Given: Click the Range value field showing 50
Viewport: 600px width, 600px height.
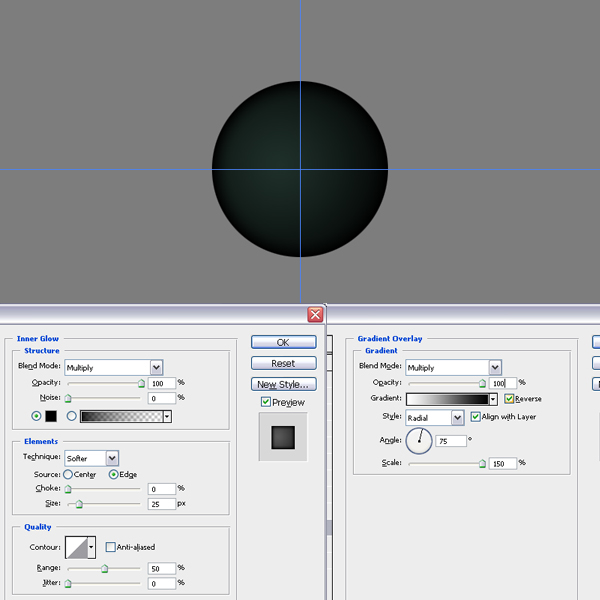Looking at the screenshot, I should [x=161, y=569].
